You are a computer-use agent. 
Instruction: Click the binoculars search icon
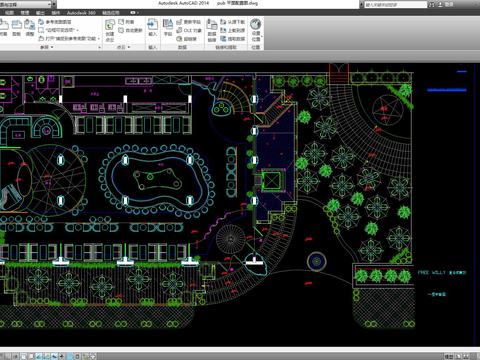click(x=431, y=4)
